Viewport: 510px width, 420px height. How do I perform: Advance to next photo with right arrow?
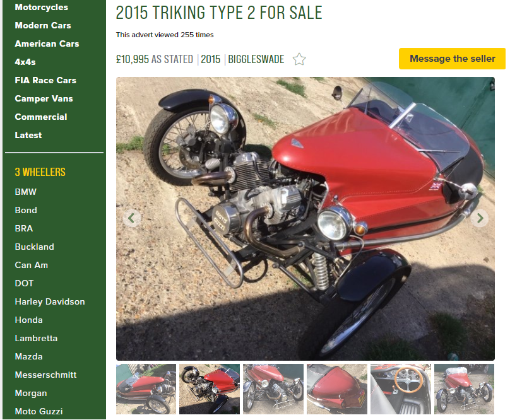(480, 218)
